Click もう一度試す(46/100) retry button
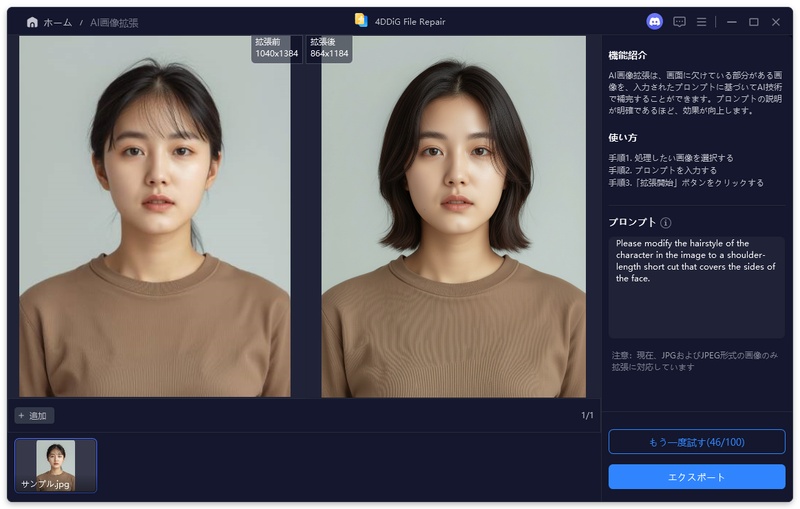The height and width of the screenshot is (509, 800). coord(696,442)
